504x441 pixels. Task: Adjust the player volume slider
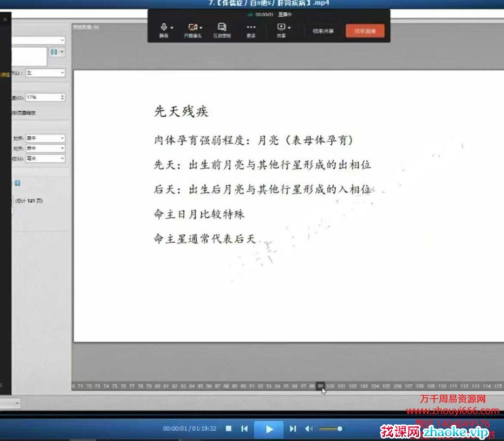click(x=330, y=429)
